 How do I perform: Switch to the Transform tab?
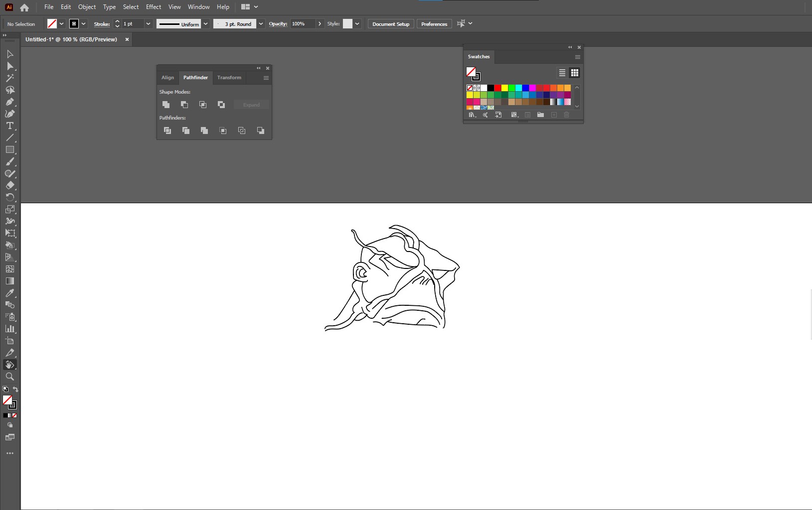click(229, 78)
